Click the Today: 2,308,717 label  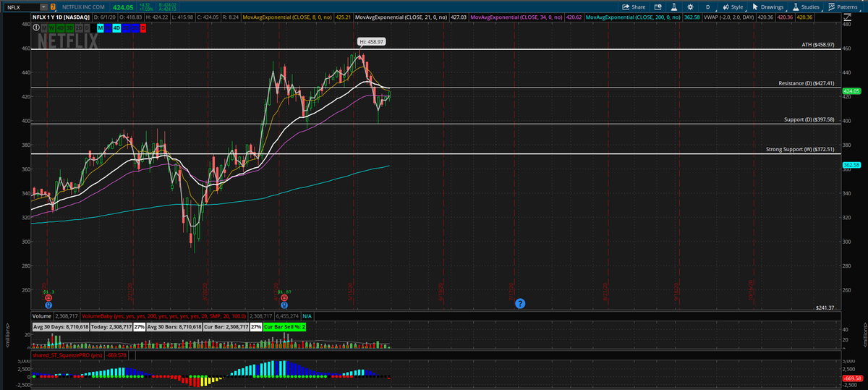pos(111,327)
